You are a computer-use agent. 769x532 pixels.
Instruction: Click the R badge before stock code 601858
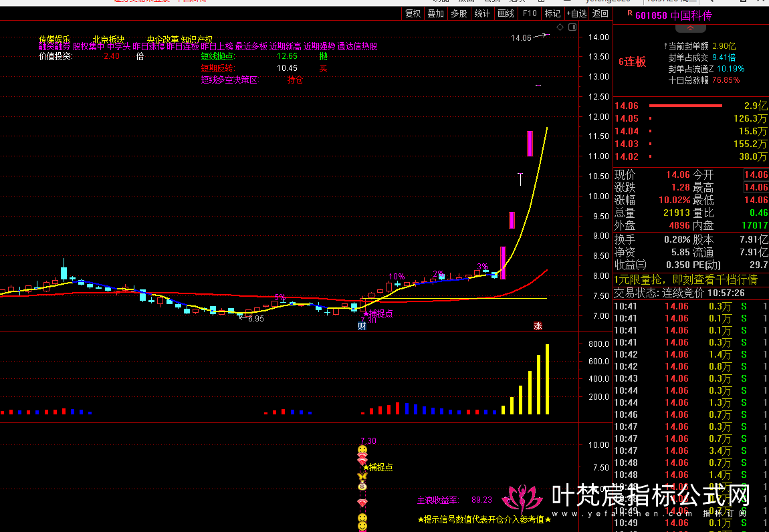[x=629, y=14]
